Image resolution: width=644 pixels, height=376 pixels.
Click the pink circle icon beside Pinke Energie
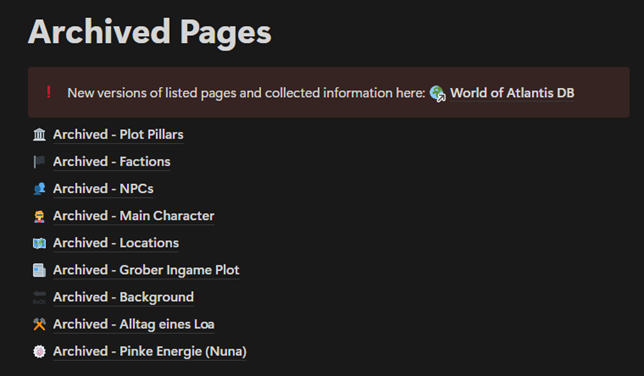click(39, 351)
